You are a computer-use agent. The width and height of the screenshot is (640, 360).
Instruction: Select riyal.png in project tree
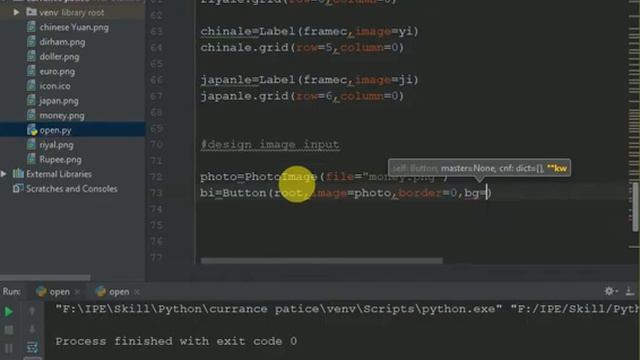pos(56,145)
